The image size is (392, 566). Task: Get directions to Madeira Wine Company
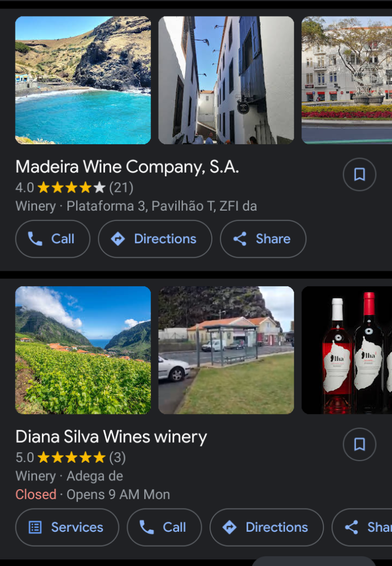(155, 239)
